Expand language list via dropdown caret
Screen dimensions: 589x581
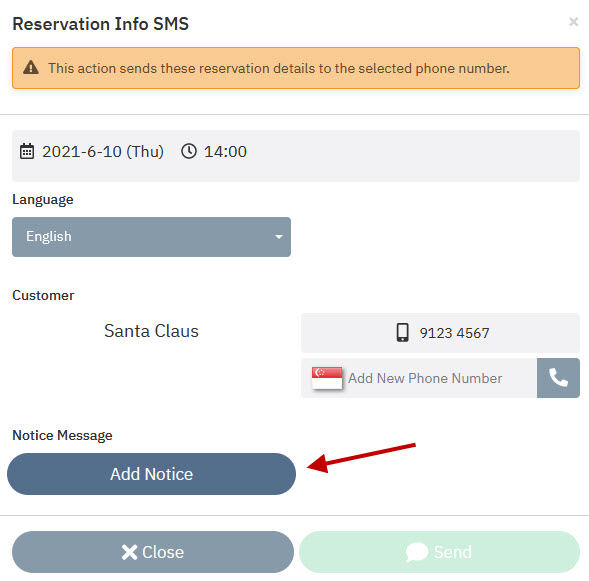coord(278,237)
